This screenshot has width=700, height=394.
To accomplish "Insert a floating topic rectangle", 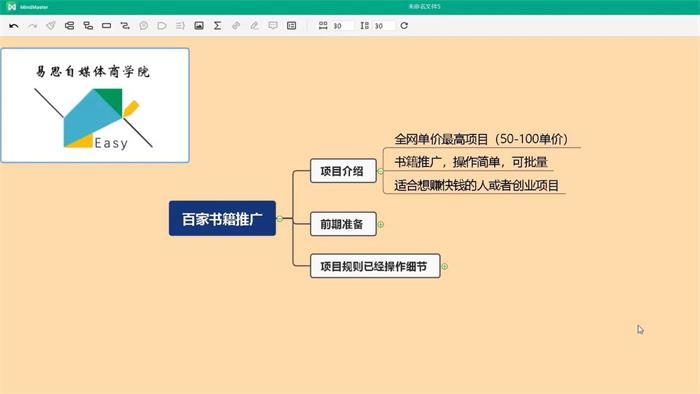I will (x=106, y=26).
